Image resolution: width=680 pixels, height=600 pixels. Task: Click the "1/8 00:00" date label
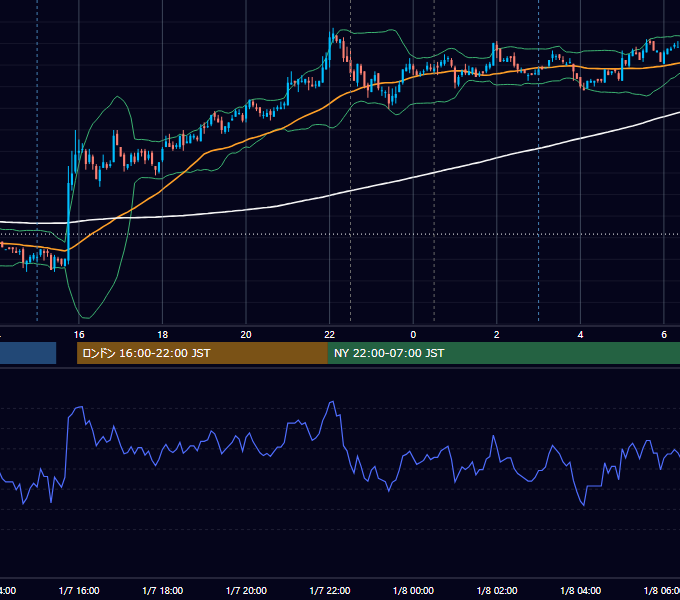(413, 590)
